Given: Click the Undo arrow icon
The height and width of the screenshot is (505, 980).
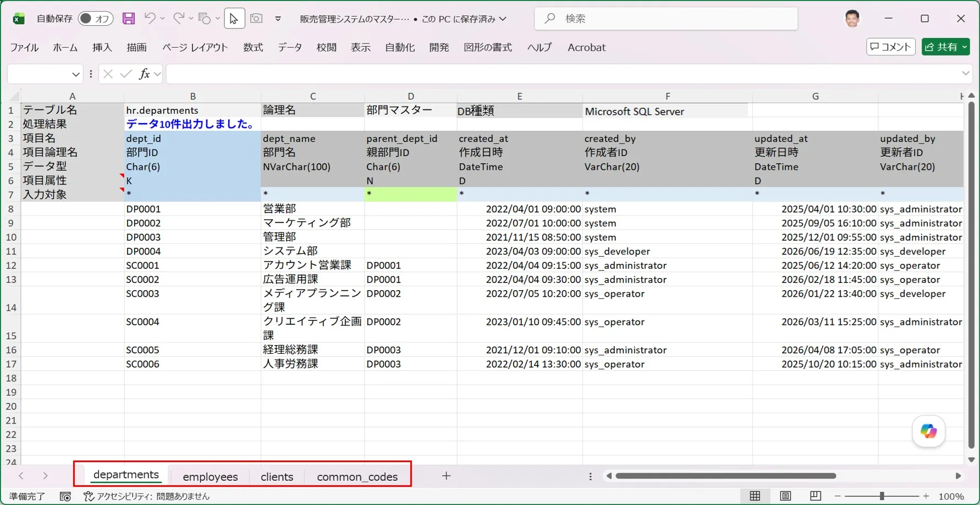Looking at the screenshot, I should click(x=150, y=19).
